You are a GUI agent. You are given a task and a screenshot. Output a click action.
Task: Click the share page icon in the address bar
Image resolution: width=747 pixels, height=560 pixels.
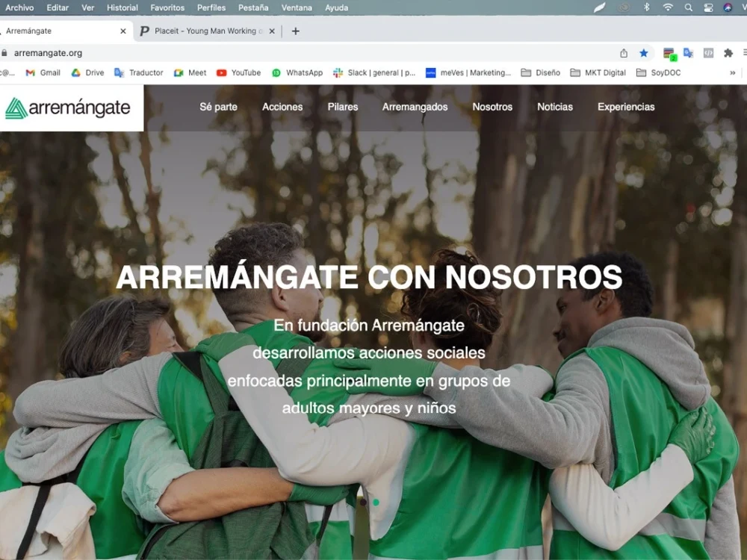click(x=624, y=53)
